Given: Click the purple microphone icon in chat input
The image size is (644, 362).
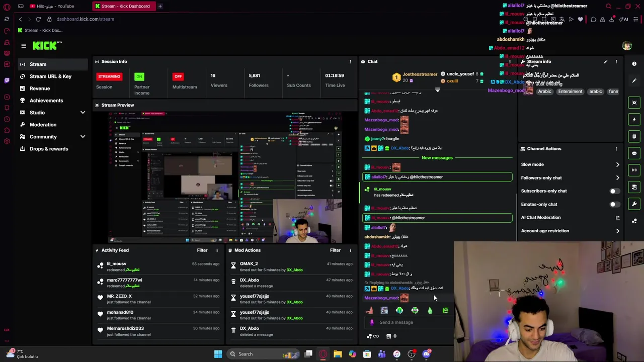Looking at the screenshot, I should [372, 322].
